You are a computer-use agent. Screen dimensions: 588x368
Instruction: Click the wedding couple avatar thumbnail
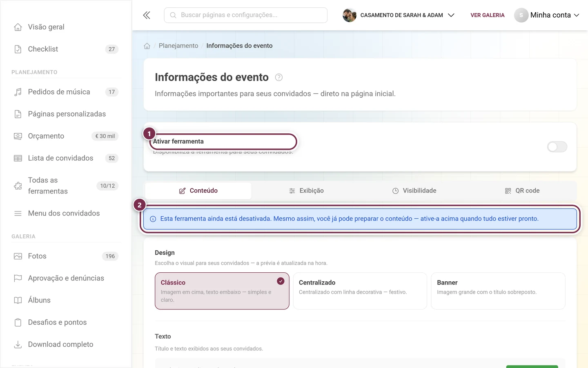[x=350, y=15]
